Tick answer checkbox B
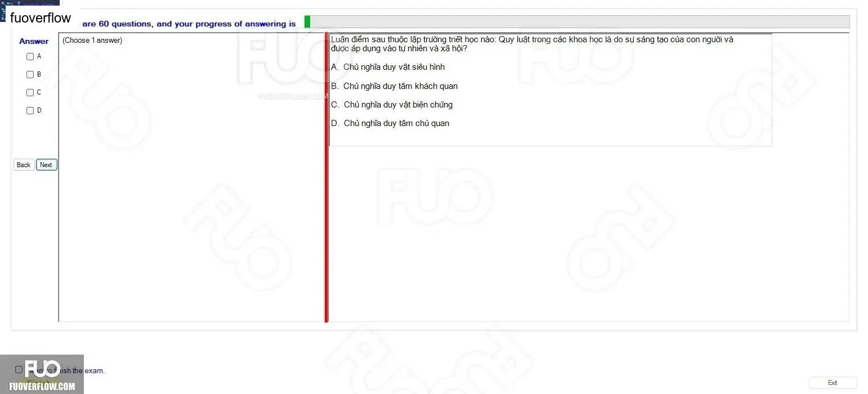The image size is (868, 394). tap(30, 74)
